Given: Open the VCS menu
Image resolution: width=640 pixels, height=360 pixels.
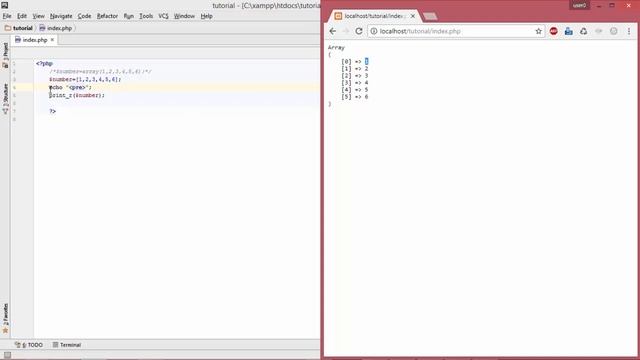Looking at the screenshot, I should (163, 16).
